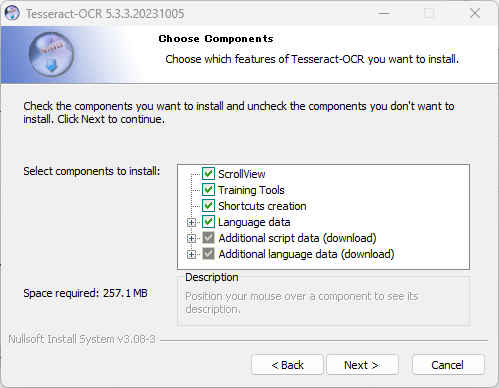This screenshot has height=388, width=499.
Task: Select the Shortcuts creation item label
Action: pos(262,206)
